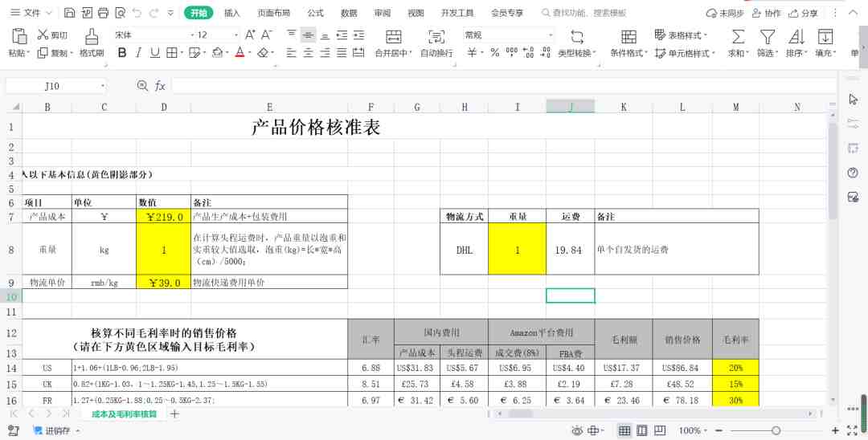Switch to the 插入 (Insert) ribbon tab
This screenshot has width=868, height=440.
232,13
